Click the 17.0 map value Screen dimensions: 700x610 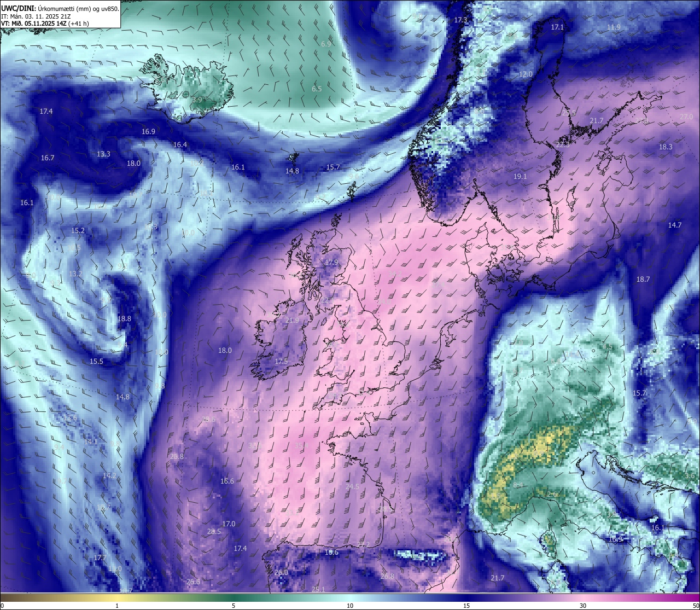click(x=229, y=524)
